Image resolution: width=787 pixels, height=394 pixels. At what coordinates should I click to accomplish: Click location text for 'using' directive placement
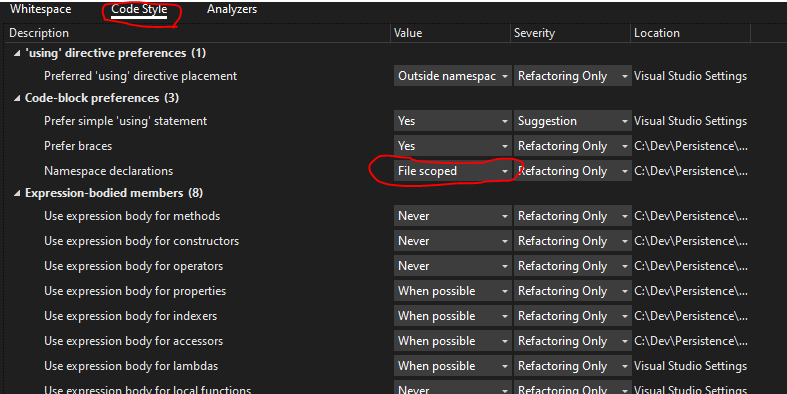[x=691, y=76]
